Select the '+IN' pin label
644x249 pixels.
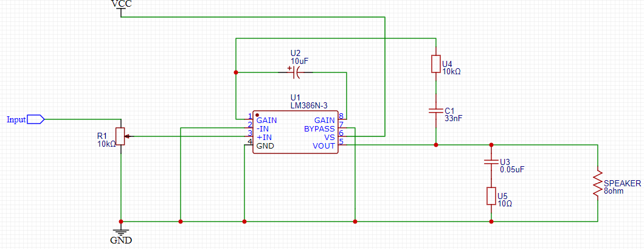[x=264, y=137]
